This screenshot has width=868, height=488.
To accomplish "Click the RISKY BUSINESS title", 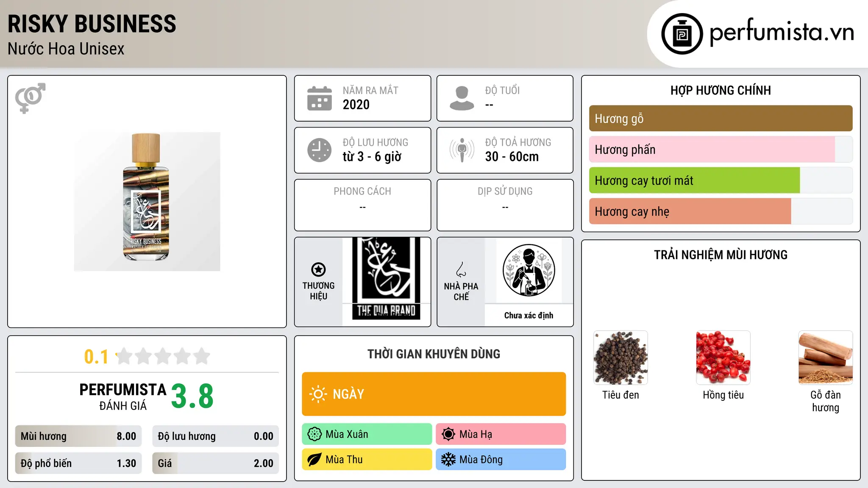I will pyautogui.click(x=92, y=24).
